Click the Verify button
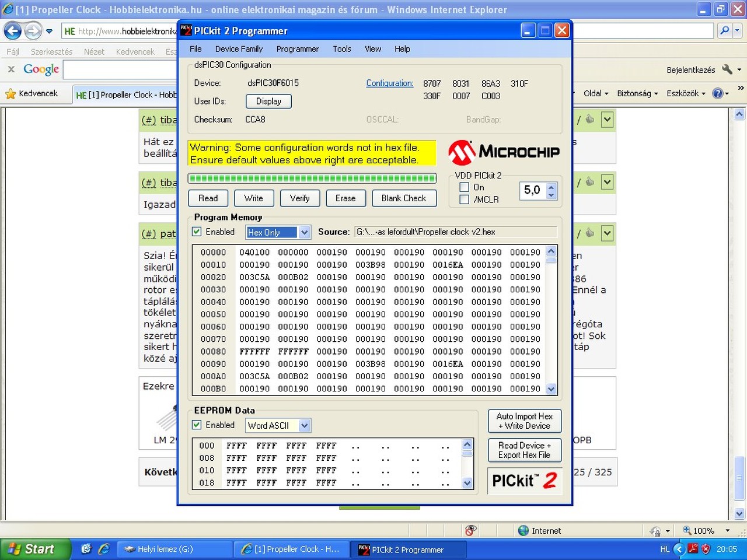 coord(299,198)
